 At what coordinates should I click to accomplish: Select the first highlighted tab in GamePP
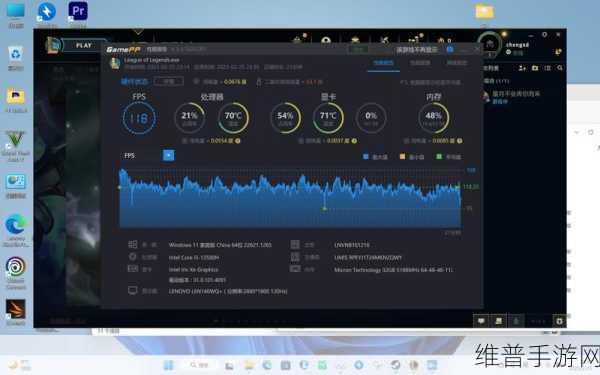pos(383,63)
